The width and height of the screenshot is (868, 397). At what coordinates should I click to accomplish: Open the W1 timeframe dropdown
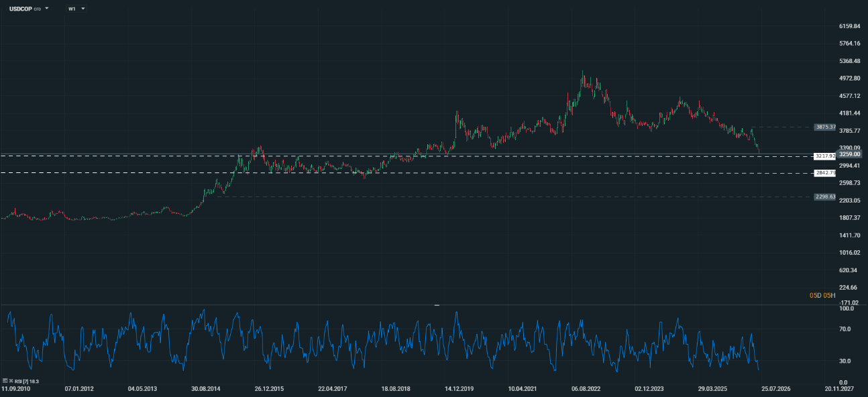point(76,9)
